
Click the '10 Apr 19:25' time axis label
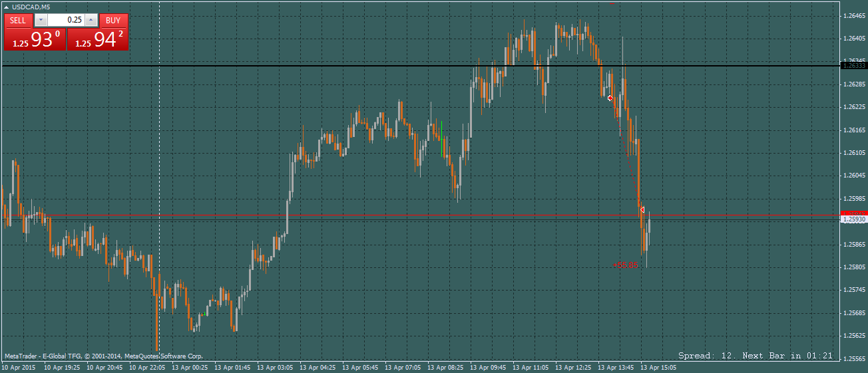61,367
